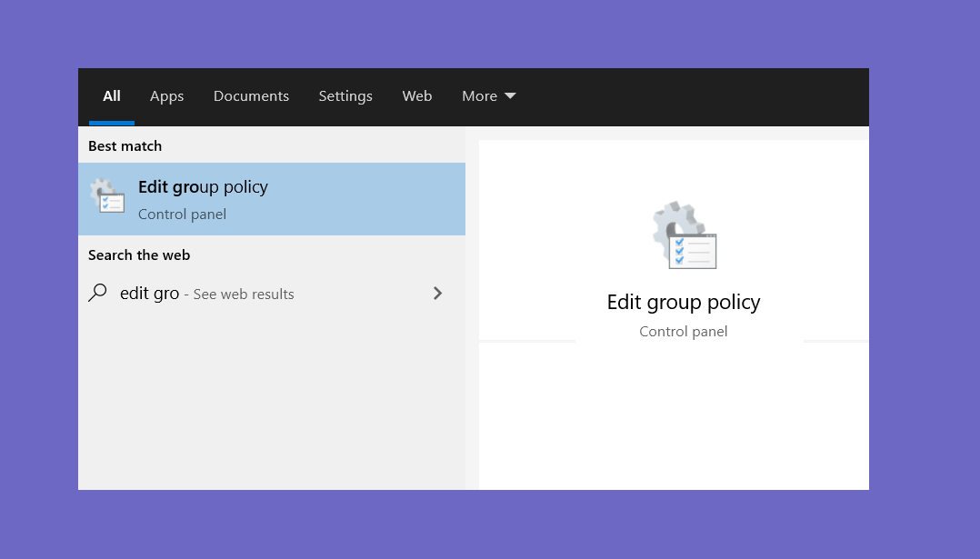The image size is (980, 559).
Task: Select the Web filter tab
Action: (x=417, y=95)
